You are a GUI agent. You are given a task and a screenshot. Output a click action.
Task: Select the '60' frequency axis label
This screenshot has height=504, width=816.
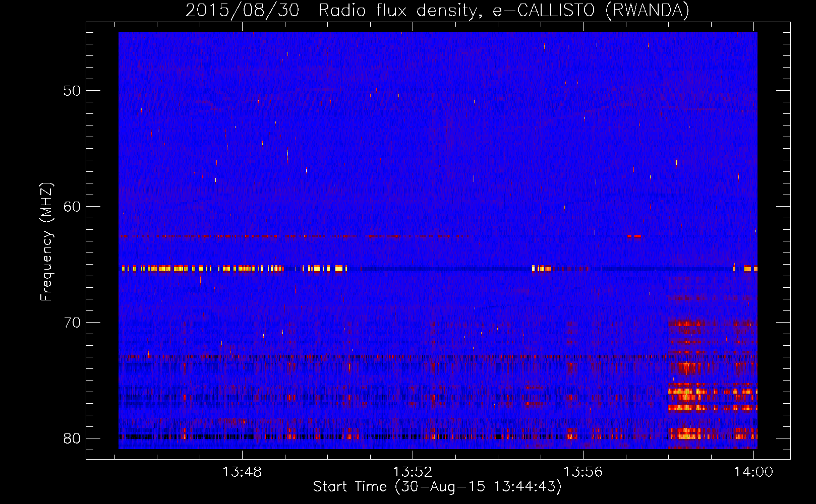click(x=72, y=207)
